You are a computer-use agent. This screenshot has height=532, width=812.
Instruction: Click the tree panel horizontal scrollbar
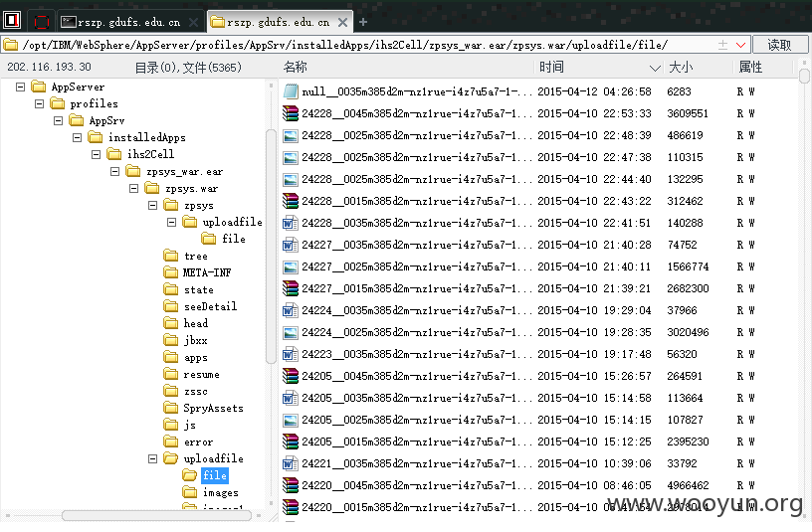(156, 515)
